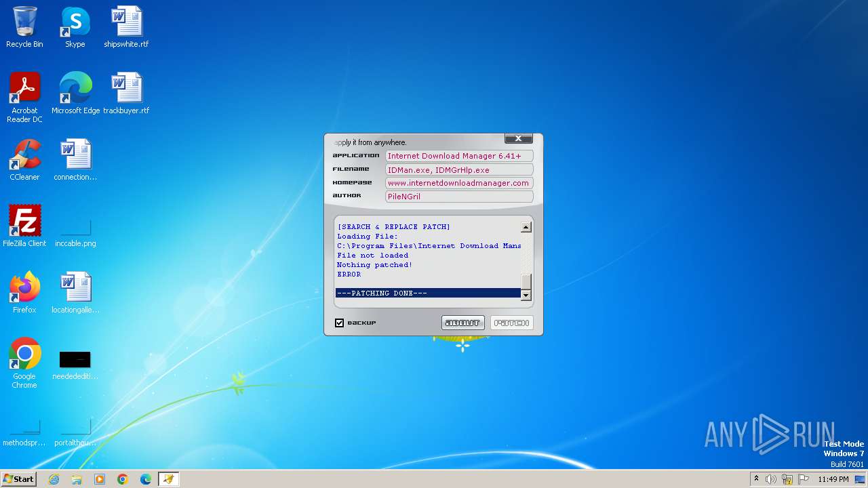
Task: Click the 'Nothing patched!' log line
Action: 374,265
